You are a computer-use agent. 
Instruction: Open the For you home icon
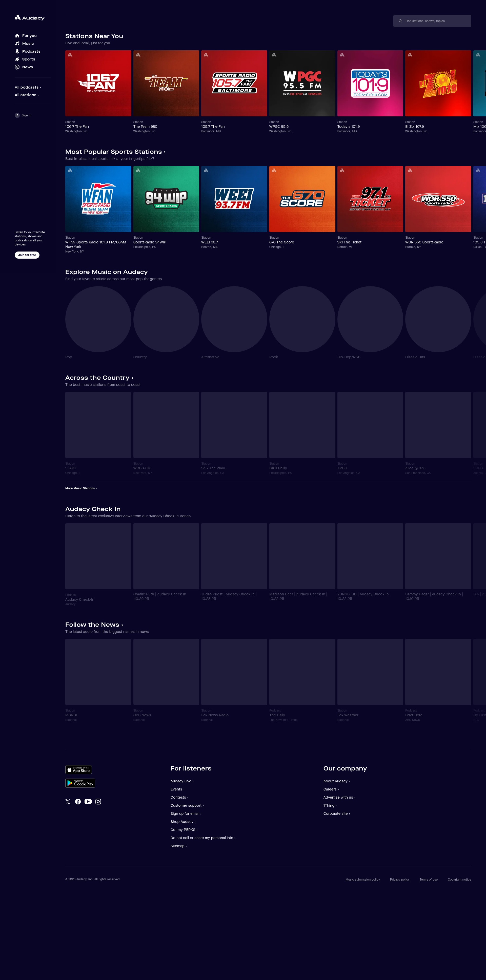pyautogui.click(x=17, y=36)
